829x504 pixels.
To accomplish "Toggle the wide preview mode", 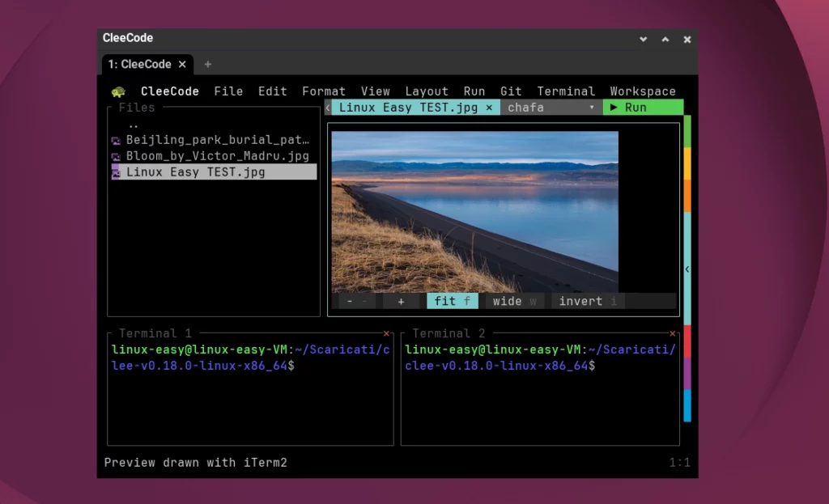I will [x=514, y=301].
